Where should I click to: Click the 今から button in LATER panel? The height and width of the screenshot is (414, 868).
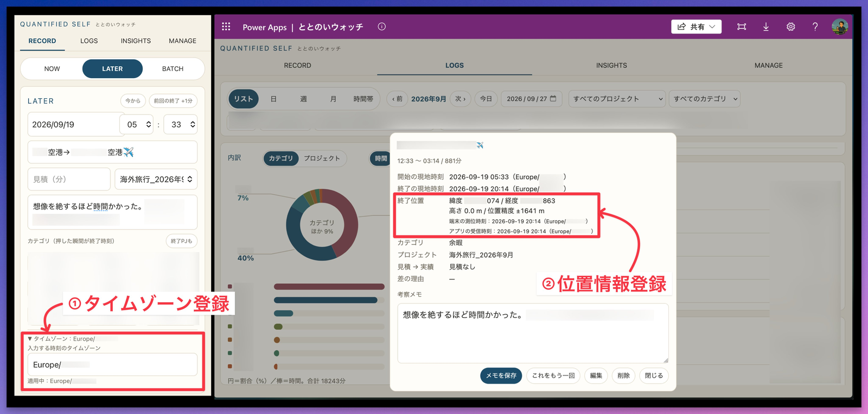click(x=133, y=101)
